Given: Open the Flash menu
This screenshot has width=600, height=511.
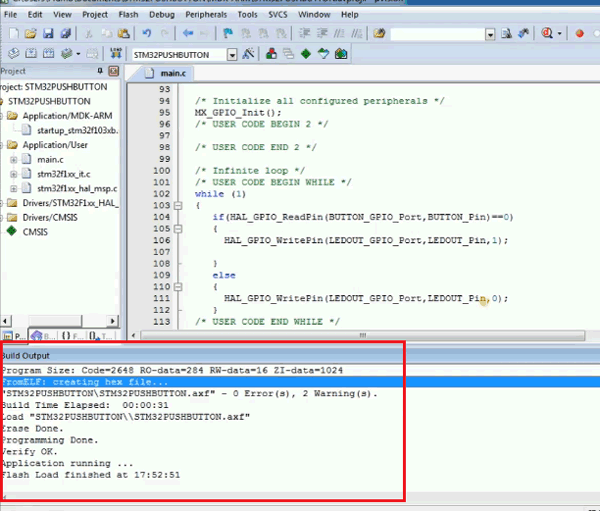Looking at the screenshot, I should 129,16.
